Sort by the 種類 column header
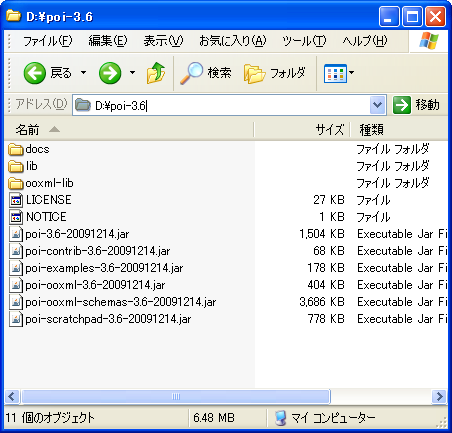 pos(399,129)
